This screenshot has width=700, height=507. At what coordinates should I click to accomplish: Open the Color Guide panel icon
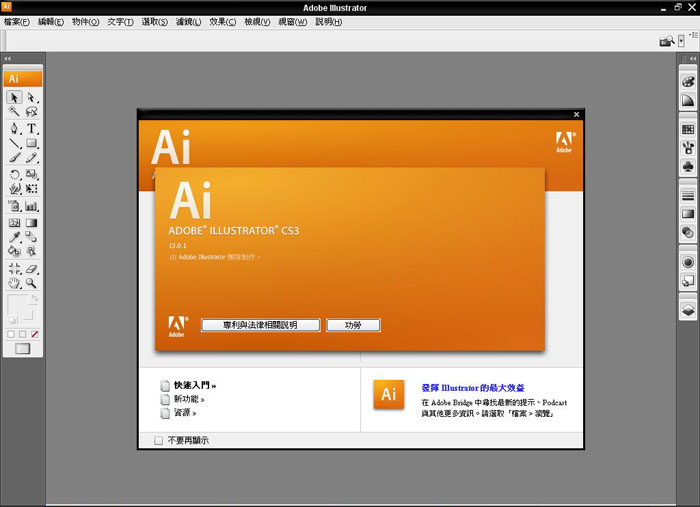pos(688,100)
